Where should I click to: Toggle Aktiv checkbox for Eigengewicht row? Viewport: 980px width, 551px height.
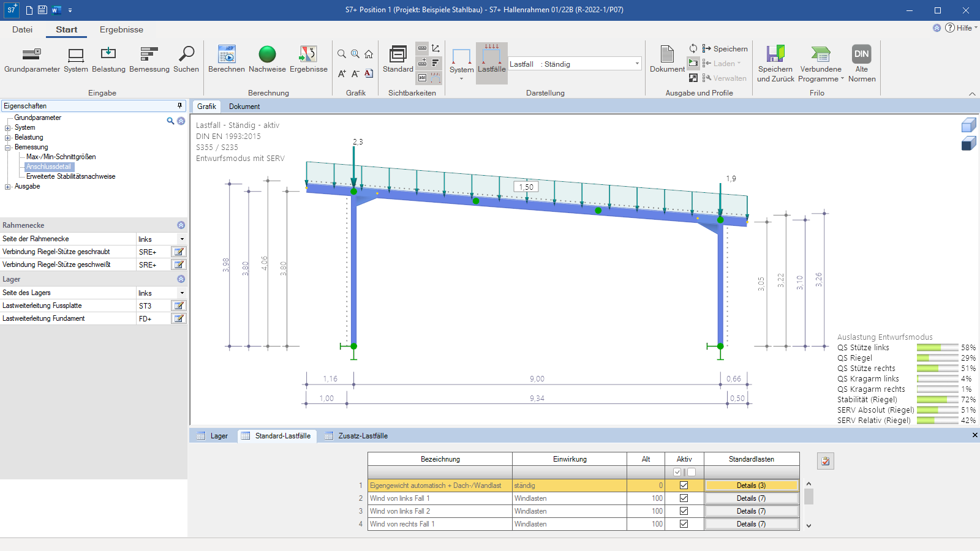pyautogui.click(x=684, y=485)
